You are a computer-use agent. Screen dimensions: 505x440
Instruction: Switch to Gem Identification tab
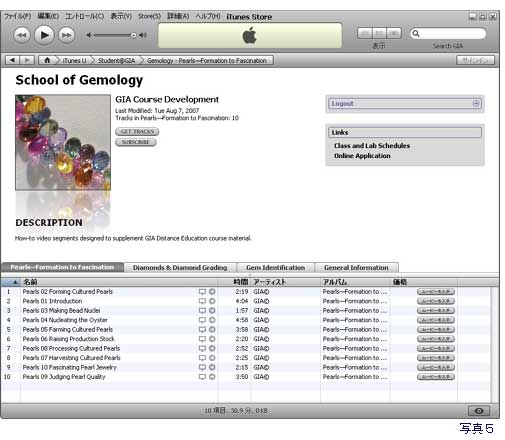click(275, 268)
